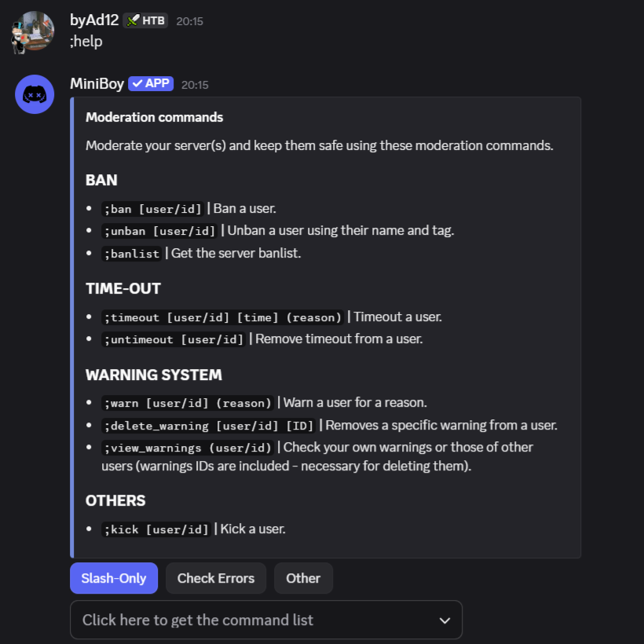Click the Moderation commands embed title
The image size is (644, 644).
[x=154, y=118]
